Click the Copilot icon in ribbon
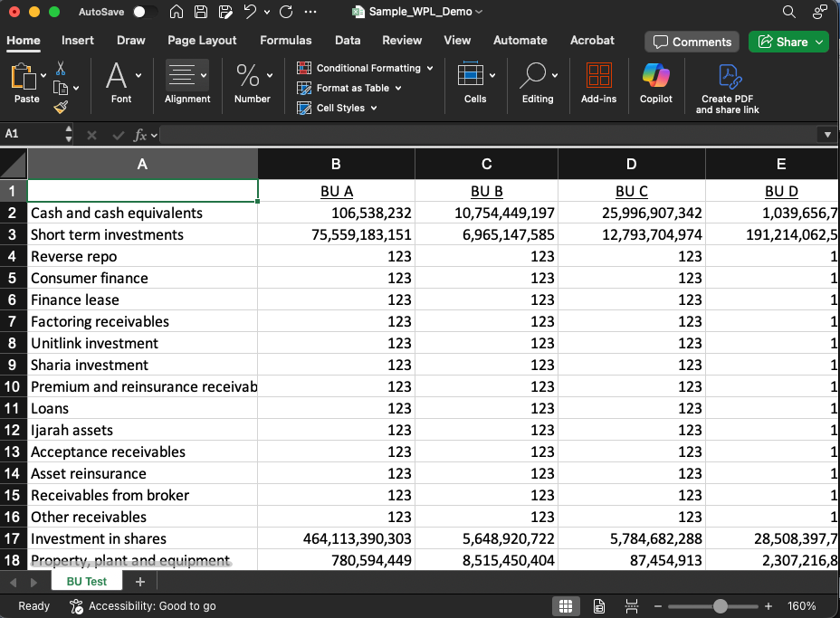840x618 pixels. [x=655, y=76]
